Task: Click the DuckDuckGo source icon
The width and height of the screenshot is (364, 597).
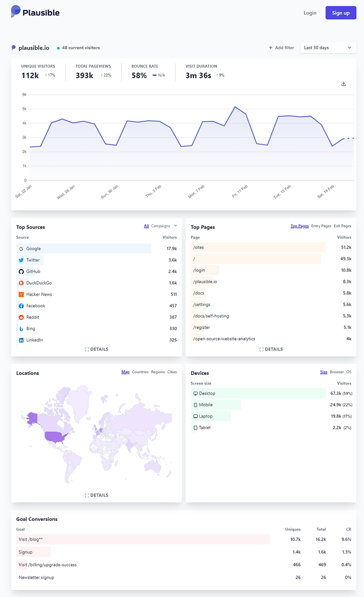Action: pos(21,283)
